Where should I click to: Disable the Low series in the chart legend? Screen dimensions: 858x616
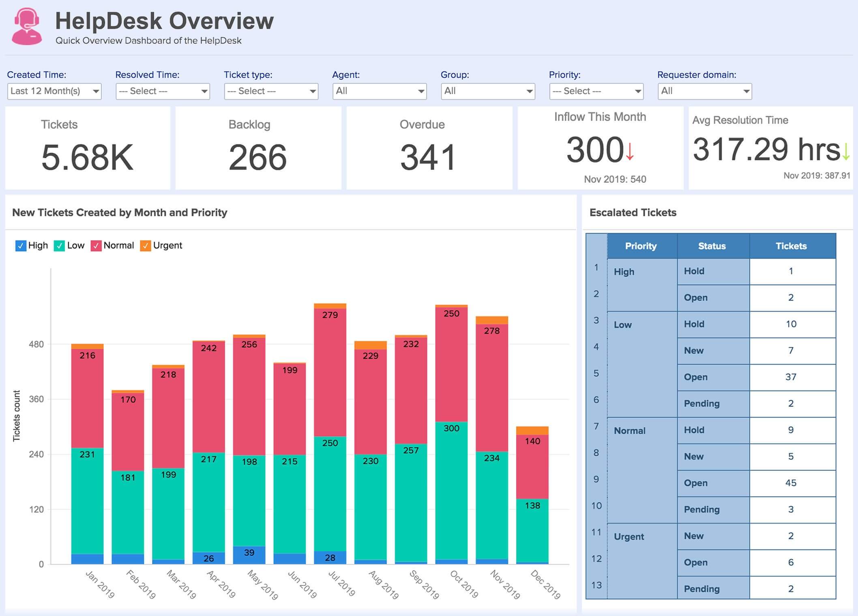click(60, 245)
